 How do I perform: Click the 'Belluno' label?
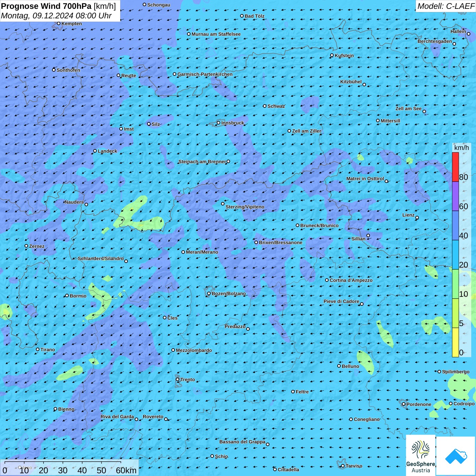pyautogui.click(x=350, y=366)
